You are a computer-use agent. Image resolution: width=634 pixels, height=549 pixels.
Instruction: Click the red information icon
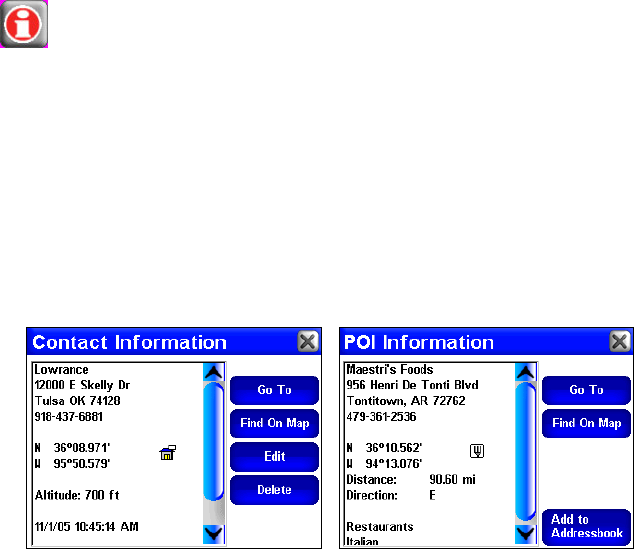(x=23, y=24)
